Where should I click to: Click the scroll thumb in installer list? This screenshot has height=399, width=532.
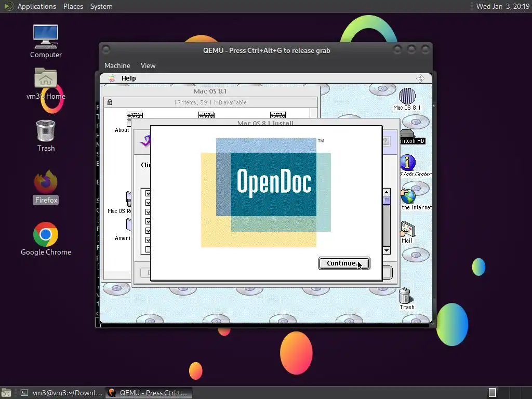coord(387,200)
